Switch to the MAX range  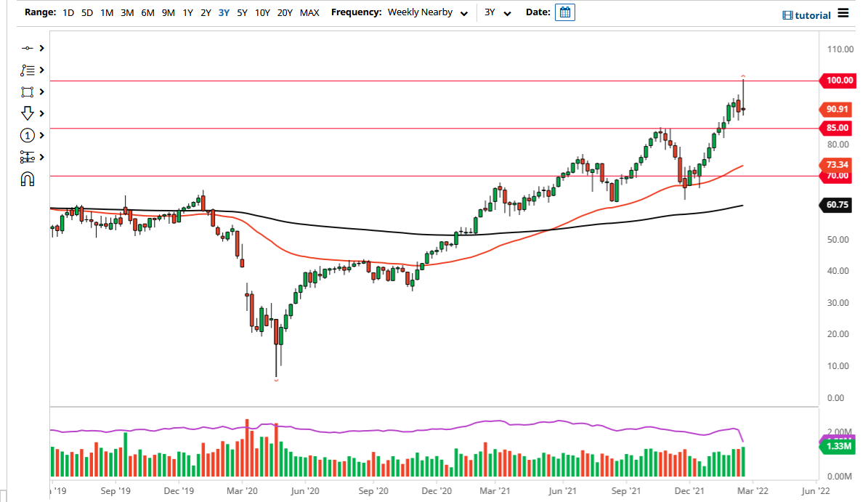click(x=309, y=12)
